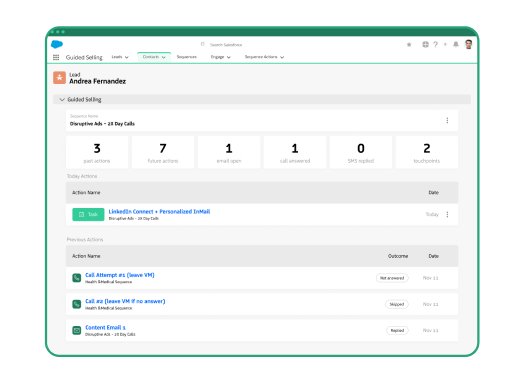Click phone icon for Call Attempt #1
Image resolution: width=522 pixels, height=379 pixels.
(77, 278)
